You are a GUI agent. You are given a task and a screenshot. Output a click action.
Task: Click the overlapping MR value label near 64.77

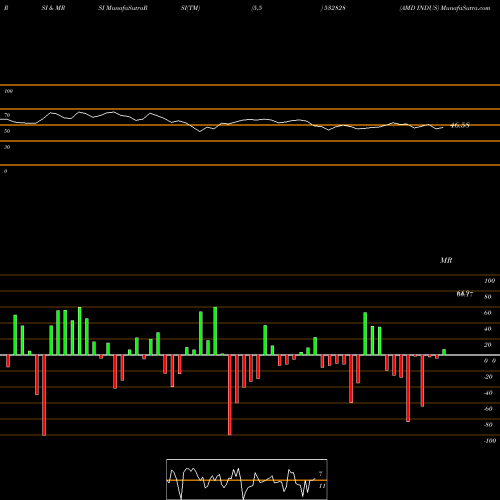pos(465,294)
